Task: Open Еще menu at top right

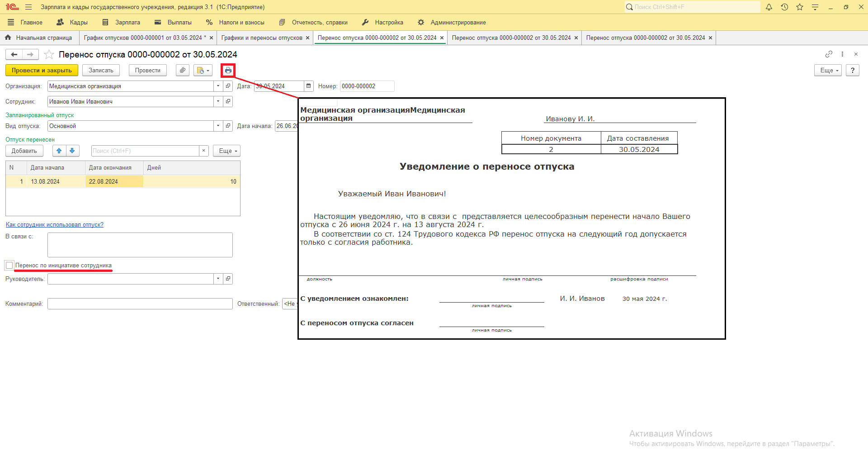Action: (x=828, y=71)
